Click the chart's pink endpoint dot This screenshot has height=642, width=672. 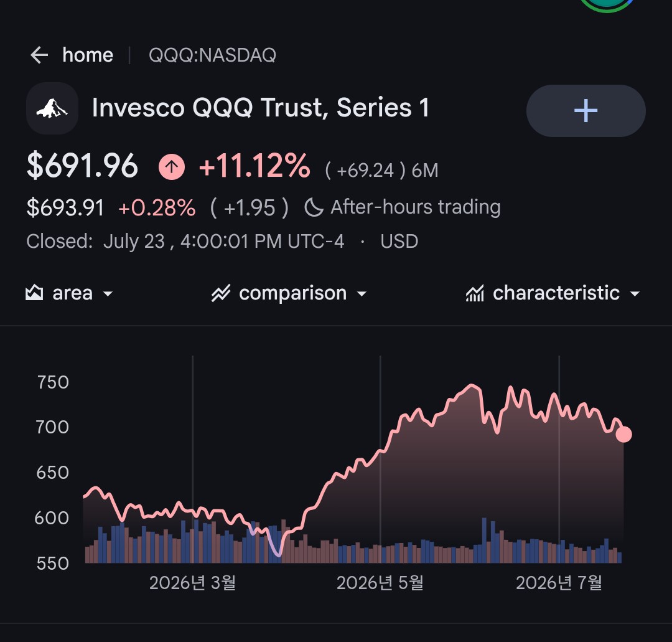(623, 434)
